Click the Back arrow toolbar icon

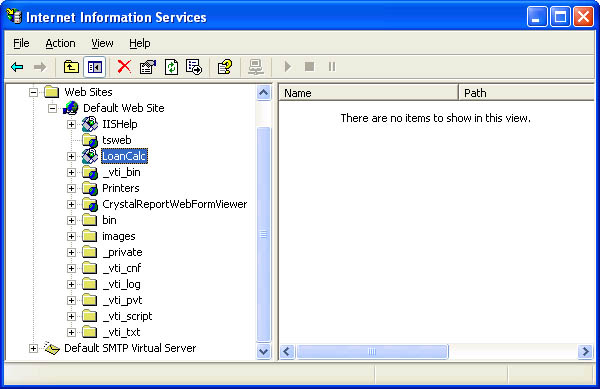click(x=17, y=67)
